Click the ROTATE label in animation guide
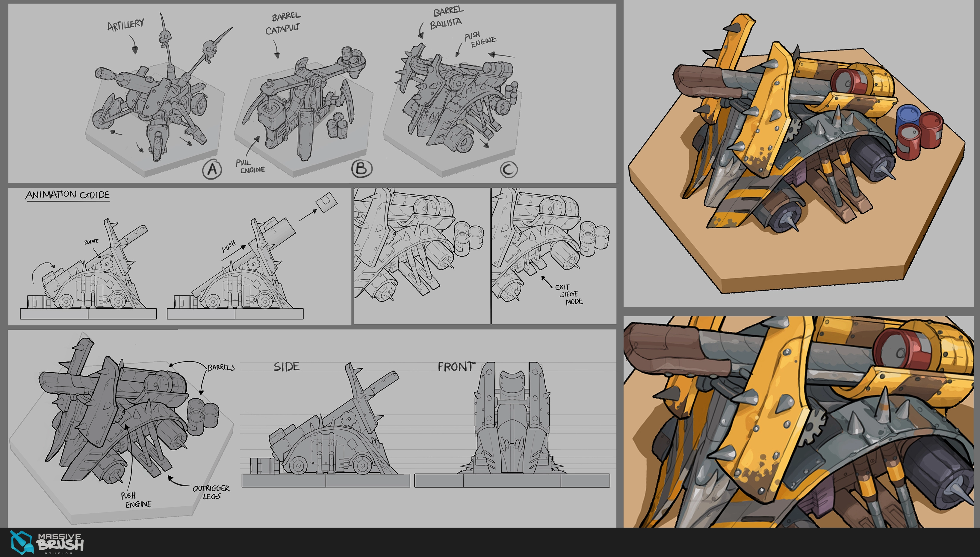The image size is (980, 557). pos(91,241)
